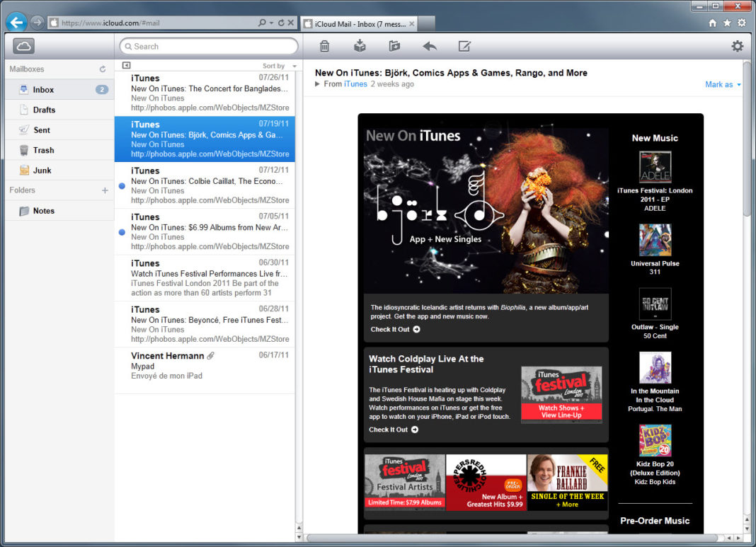Stop loading with address bar X
This screenshot has height=547, width=756.
pos(291,23)
